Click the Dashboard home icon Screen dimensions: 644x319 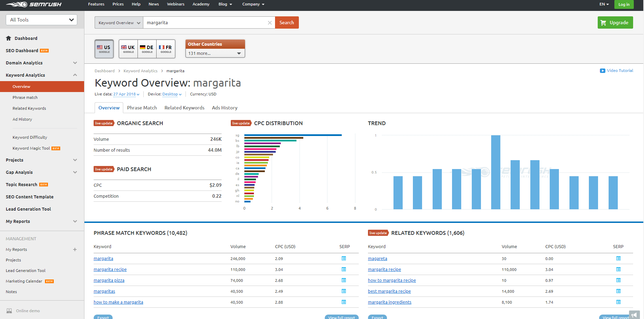[x=9, y=38]
